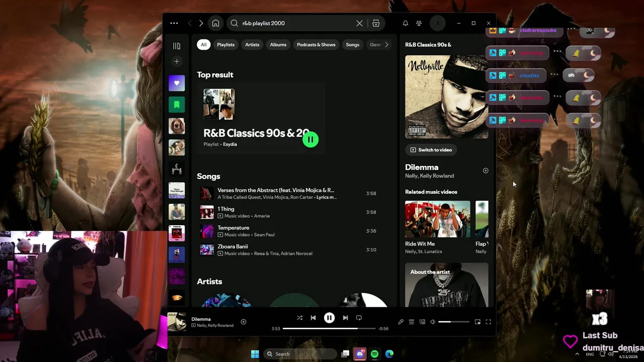Open the Miniplayer icon
Viewport: 644px width, 362px height.
477,322
